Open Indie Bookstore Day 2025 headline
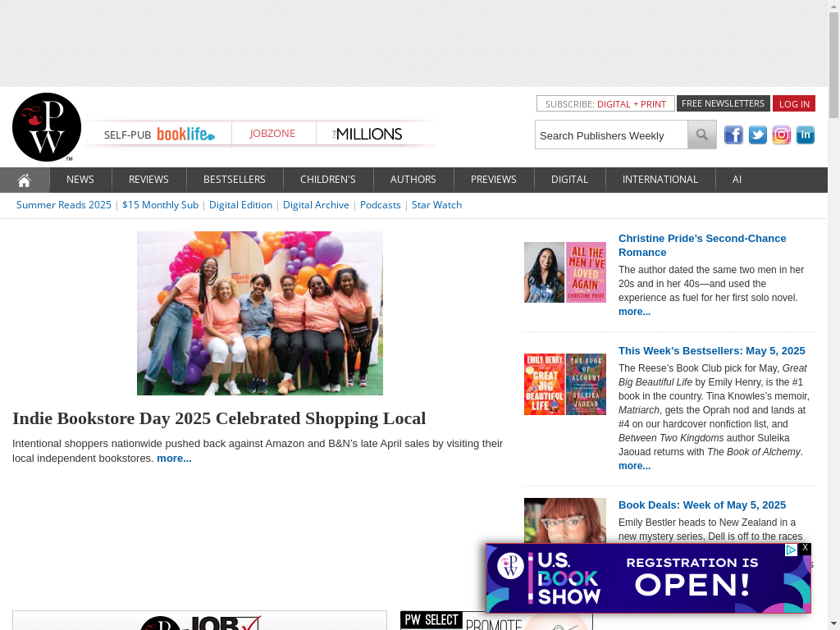Viewport: 840px width, 630px height. click(x=219, y=418)
